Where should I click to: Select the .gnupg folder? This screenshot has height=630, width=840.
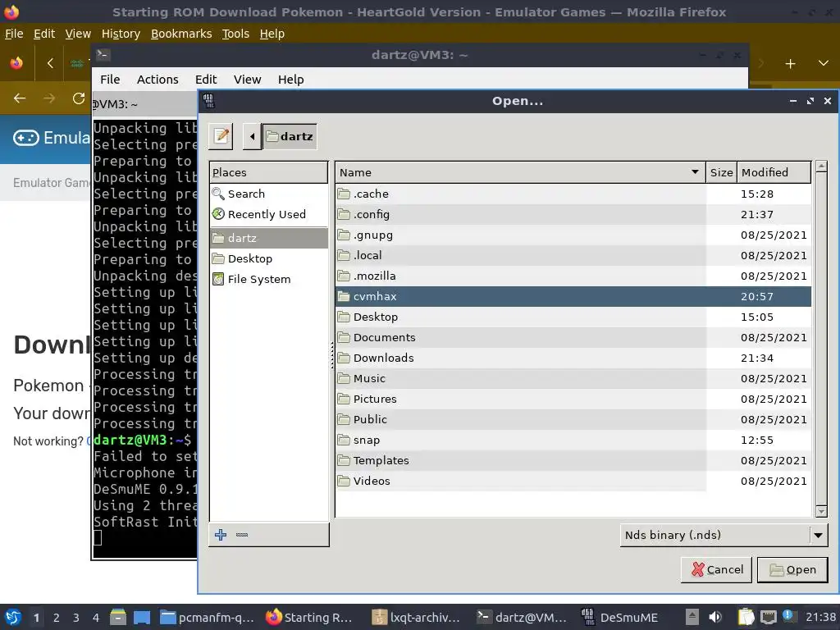pyautogui.click(x=573, y=235)
